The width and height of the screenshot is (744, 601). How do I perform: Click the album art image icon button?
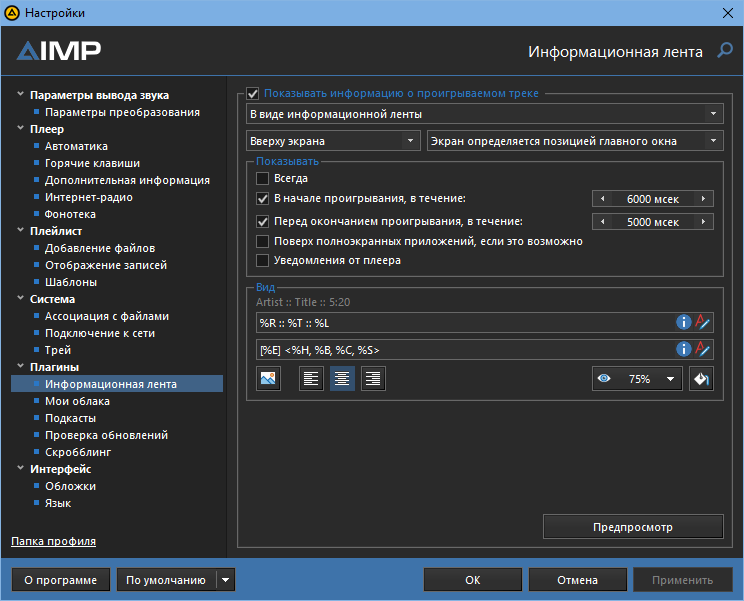[x=268, y=379]
